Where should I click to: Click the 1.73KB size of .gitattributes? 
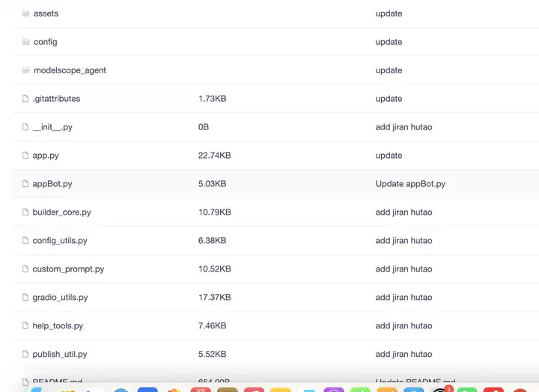tap(212, 99)
